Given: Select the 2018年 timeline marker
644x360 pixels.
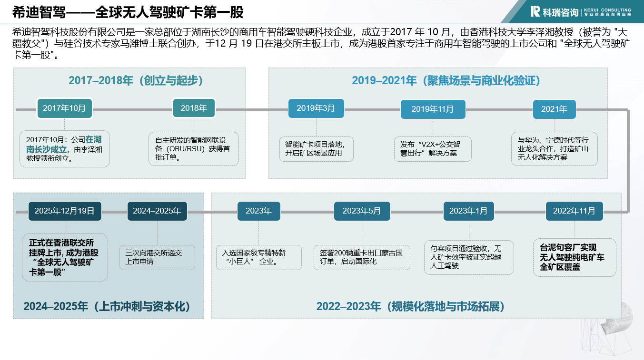Looking at the screenshot, I should (x=194, y=108).
